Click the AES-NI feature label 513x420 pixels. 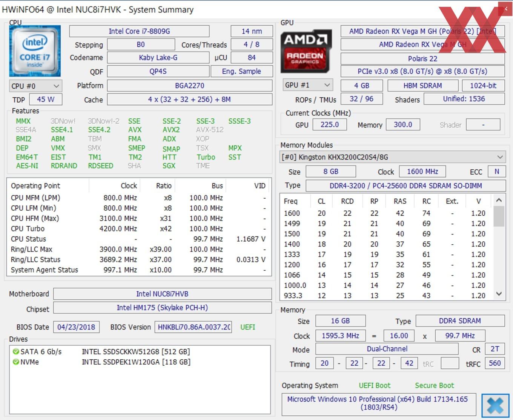(x=27, y=166)
